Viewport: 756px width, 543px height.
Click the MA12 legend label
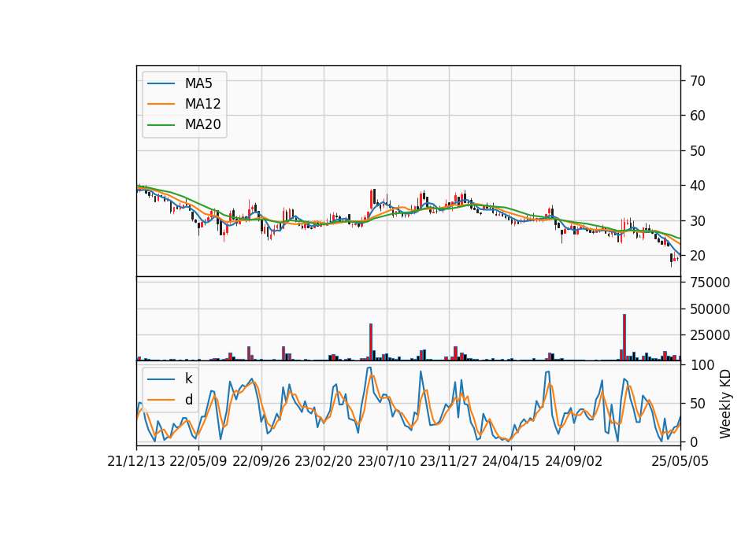pyautogui.click(x=202, y=104)
